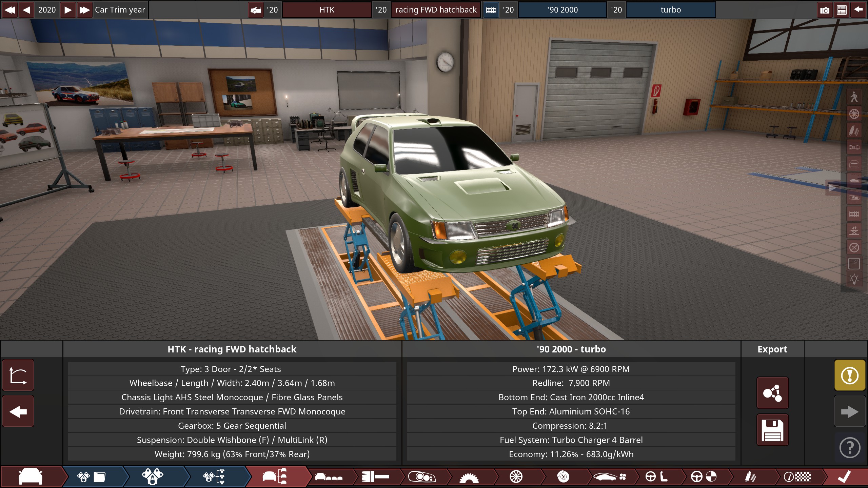Click 'Weight: 799.6 kg' row

coord(232,454)
